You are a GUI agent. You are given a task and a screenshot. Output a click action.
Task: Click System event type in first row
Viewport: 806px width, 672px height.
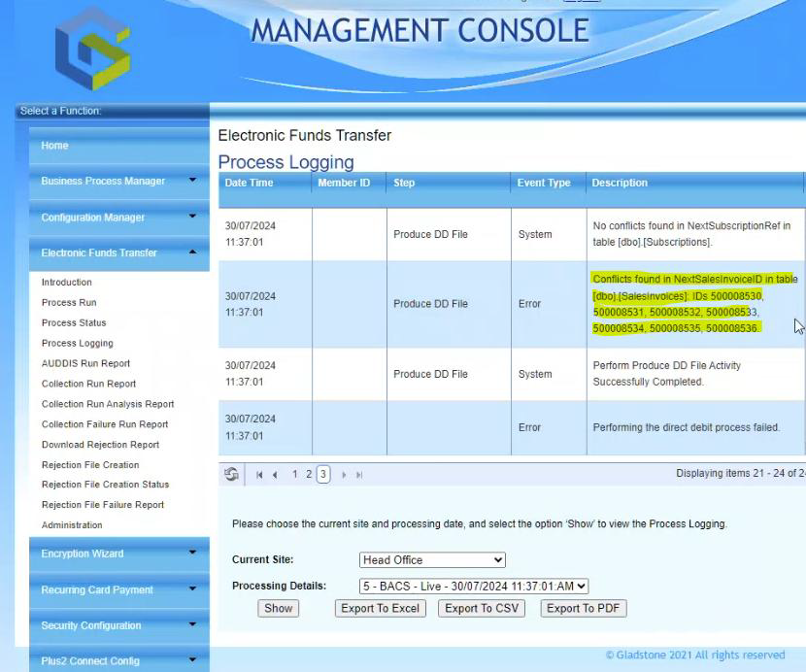(535, 234)
